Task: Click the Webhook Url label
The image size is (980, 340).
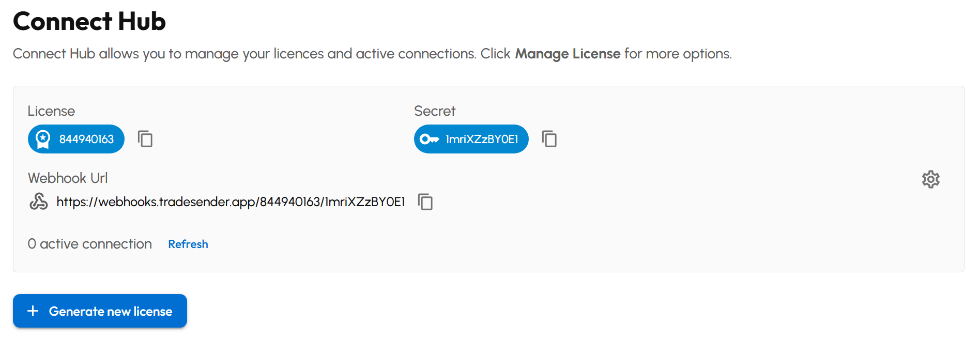Action: point(68,178)
